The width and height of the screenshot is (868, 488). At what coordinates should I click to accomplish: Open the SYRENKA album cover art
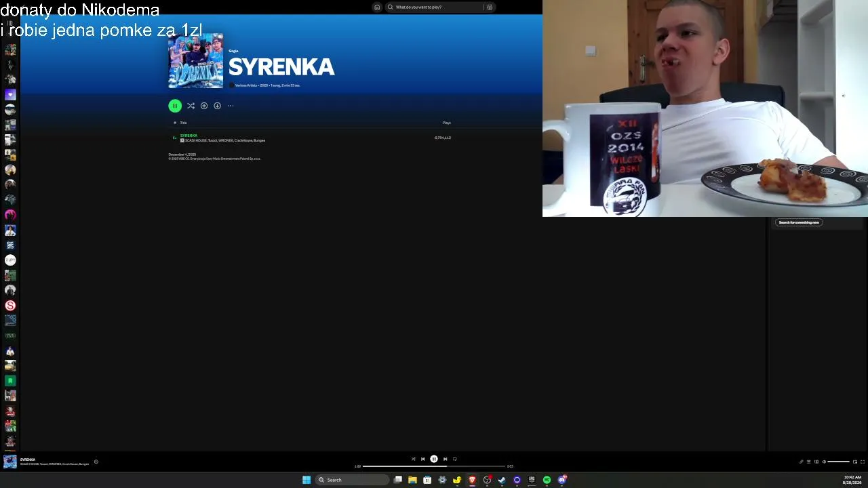195,61
